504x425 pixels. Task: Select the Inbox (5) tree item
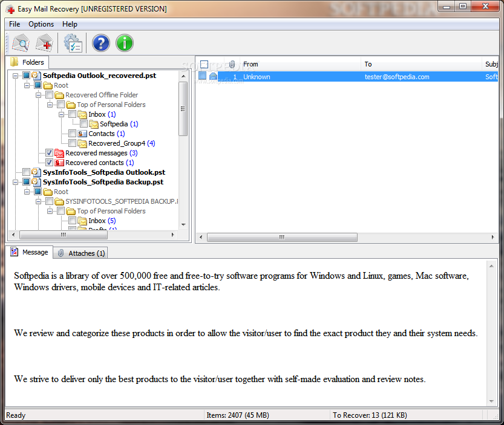click(102, 221)
